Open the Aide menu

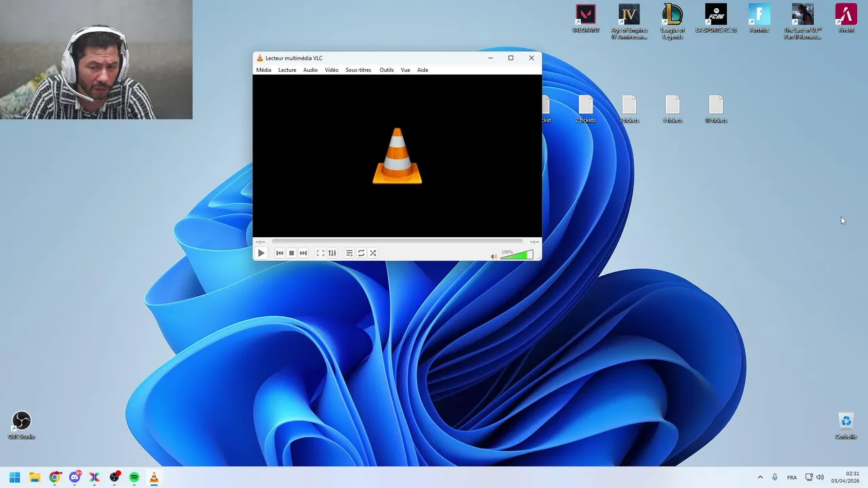click(x=422, y=70)
